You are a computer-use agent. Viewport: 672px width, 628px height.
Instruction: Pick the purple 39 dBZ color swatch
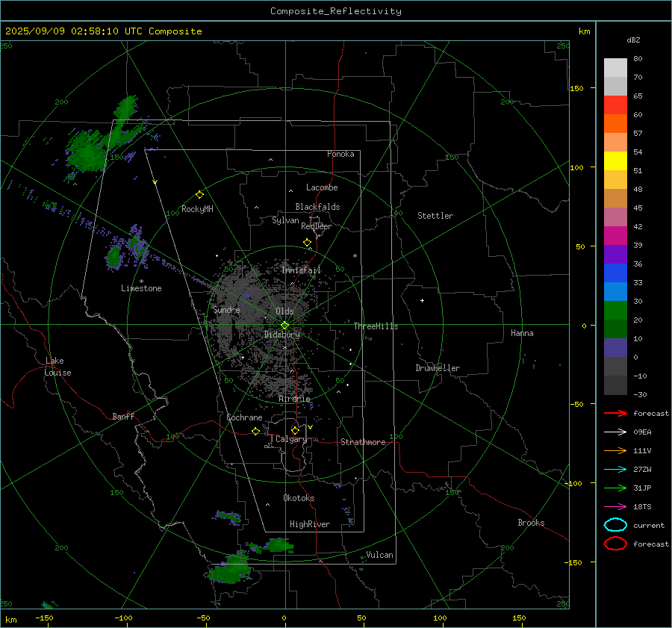click(615, 254)
